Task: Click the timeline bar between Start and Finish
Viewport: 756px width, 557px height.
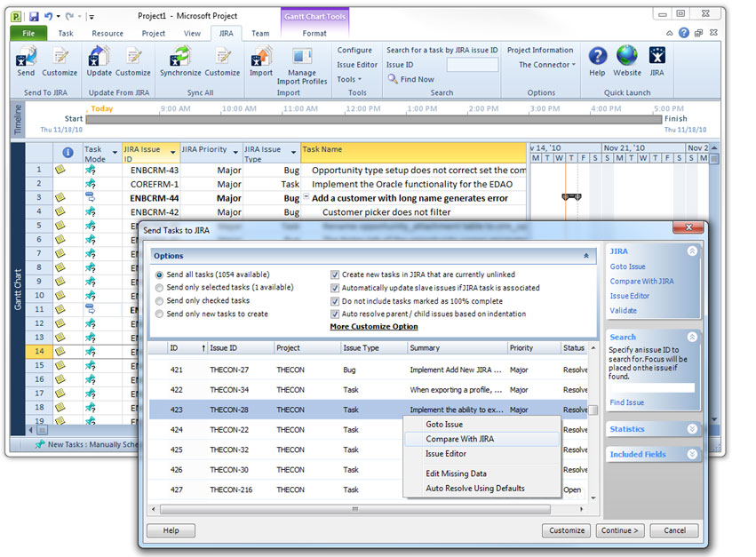Action: coord(374,119)
